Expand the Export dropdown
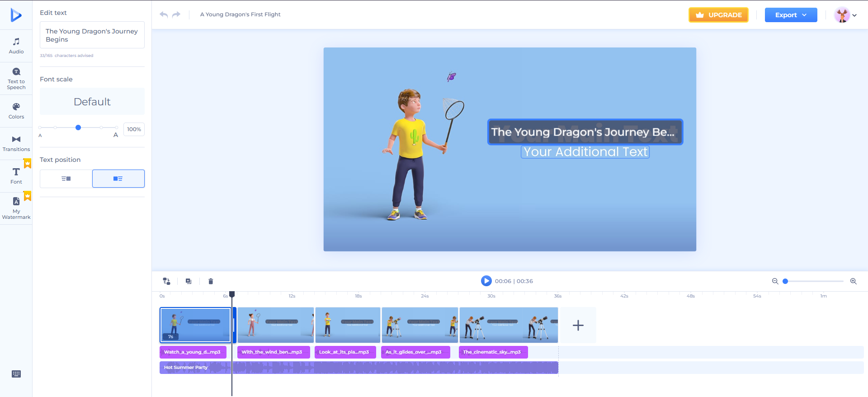 coord(791,15)
